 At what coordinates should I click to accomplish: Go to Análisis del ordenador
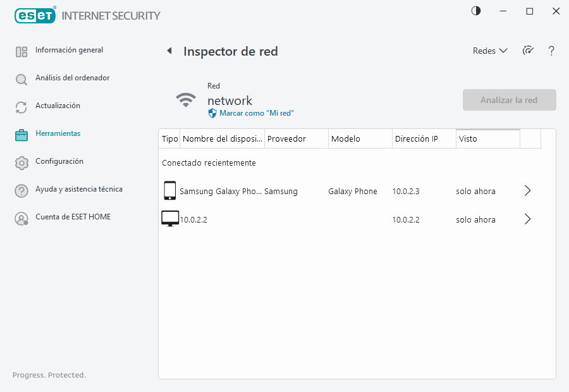(x=72, y=78)
